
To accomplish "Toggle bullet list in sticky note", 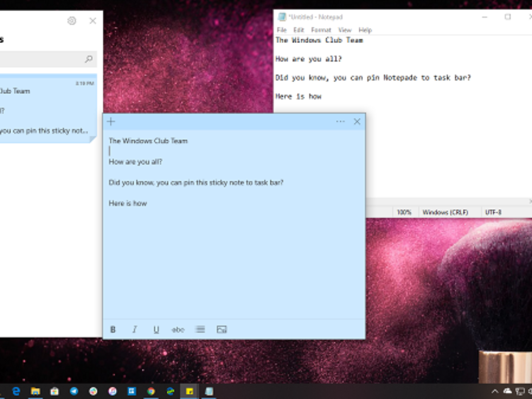I will 200,329.
